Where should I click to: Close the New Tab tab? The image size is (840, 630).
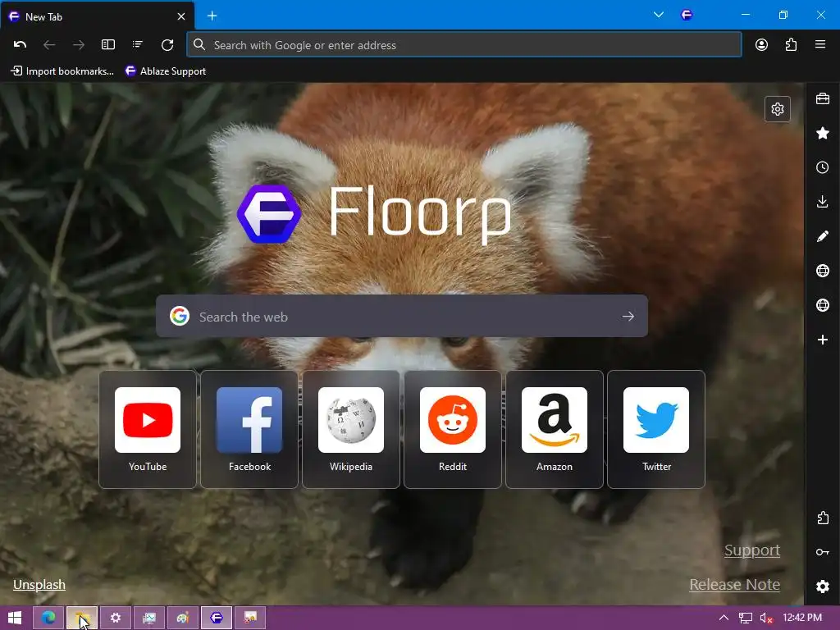tap(181, 16)
